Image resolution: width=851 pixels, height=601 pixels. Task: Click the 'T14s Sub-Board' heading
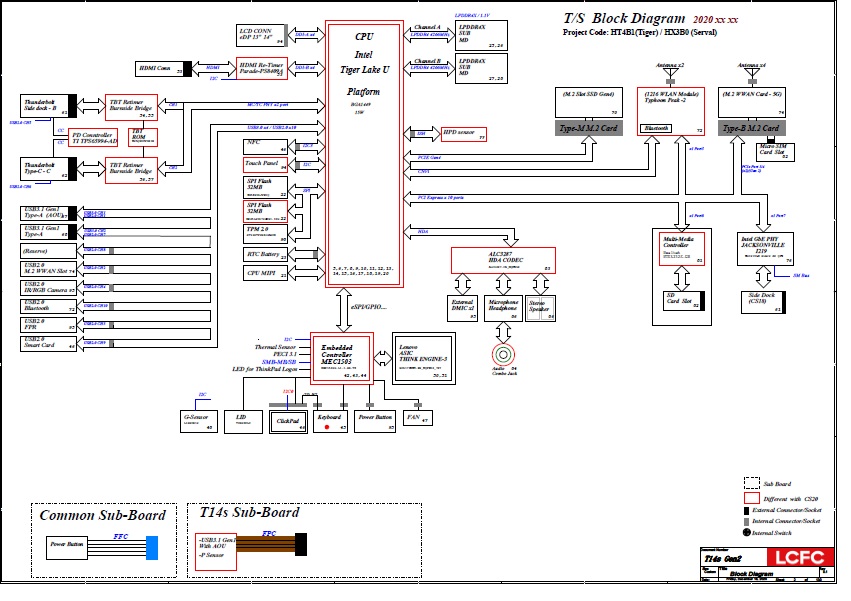(249, 513)
